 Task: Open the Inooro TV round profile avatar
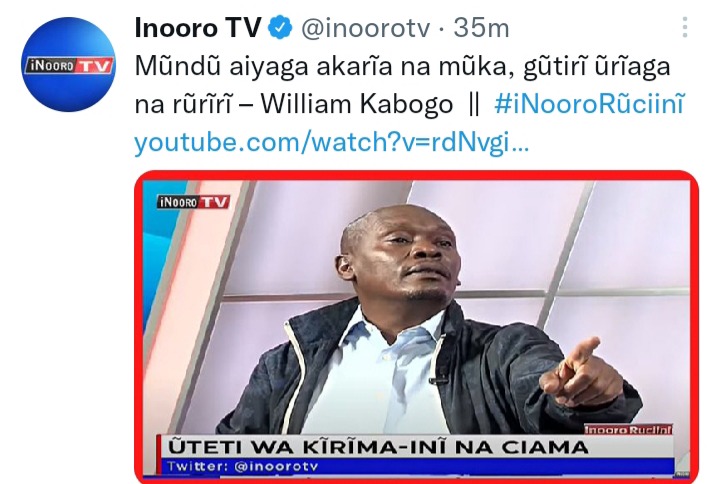click(68, 64)
